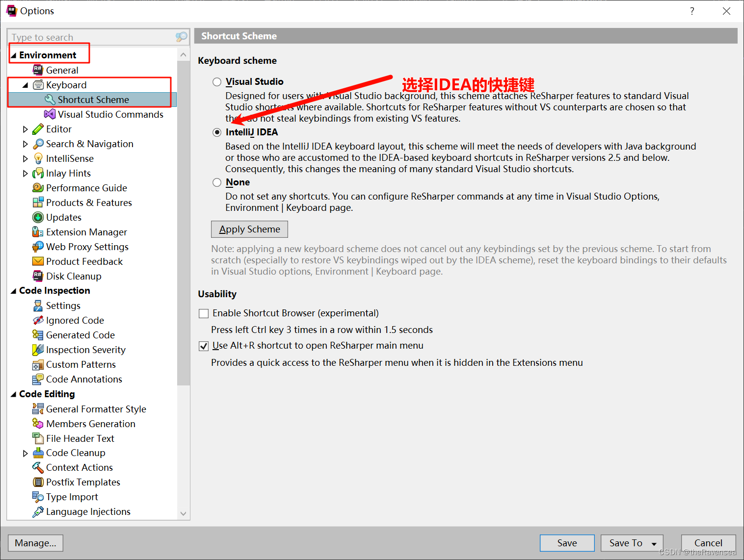Image resolution: width=744 pixels, height=560 pixels.
Task: Collapse the Environment section
Action: click(13, 55)
